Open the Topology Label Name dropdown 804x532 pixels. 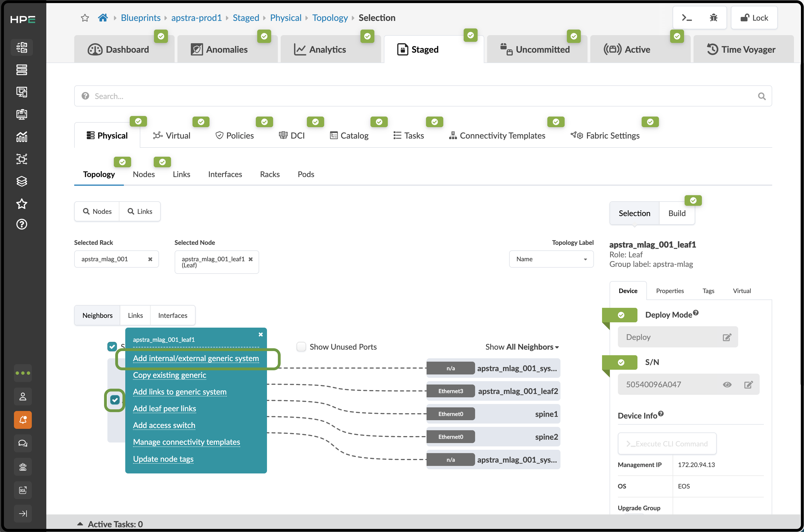click(x=551, y=259)
